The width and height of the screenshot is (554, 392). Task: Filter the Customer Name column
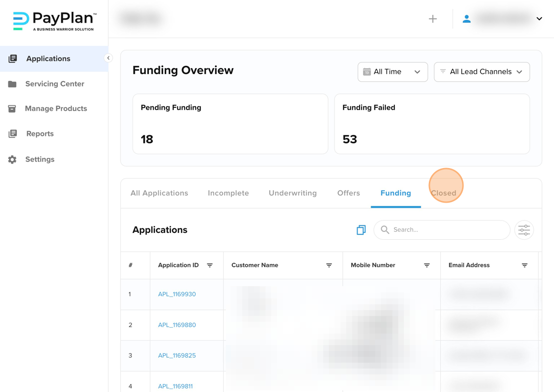coord(329,265)
